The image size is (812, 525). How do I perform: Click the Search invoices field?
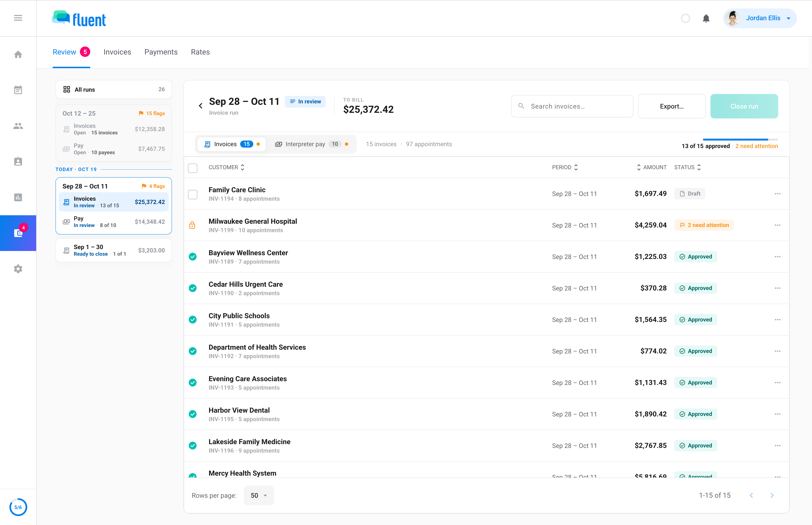pyautogui.click(x=572, y=106)
